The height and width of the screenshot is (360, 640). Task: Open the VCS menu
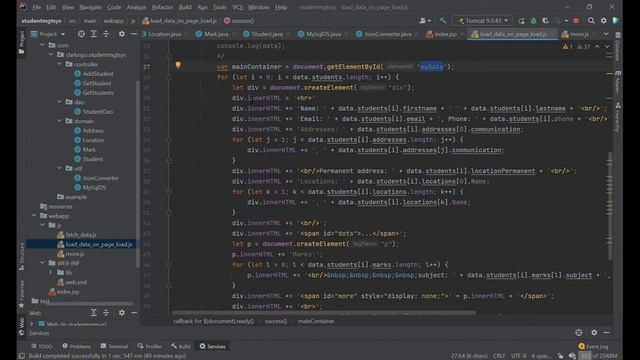(238, 7)
